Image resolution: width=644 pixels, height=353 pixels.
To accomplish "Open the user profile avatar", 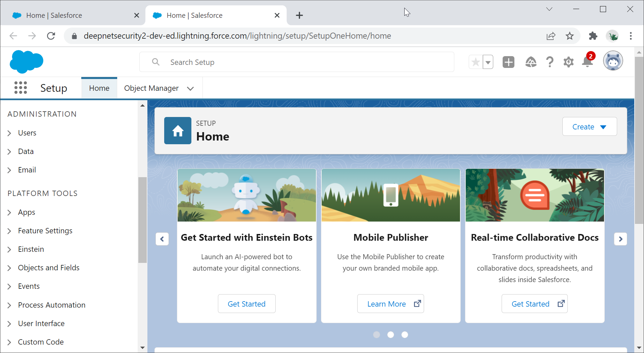I will [613, 61].
